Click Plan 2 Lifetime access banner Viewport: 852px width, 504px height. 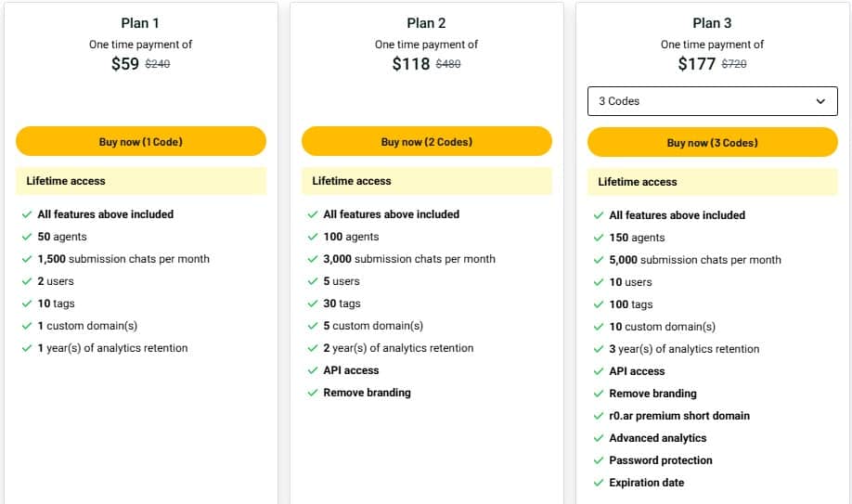pos(427,181)
